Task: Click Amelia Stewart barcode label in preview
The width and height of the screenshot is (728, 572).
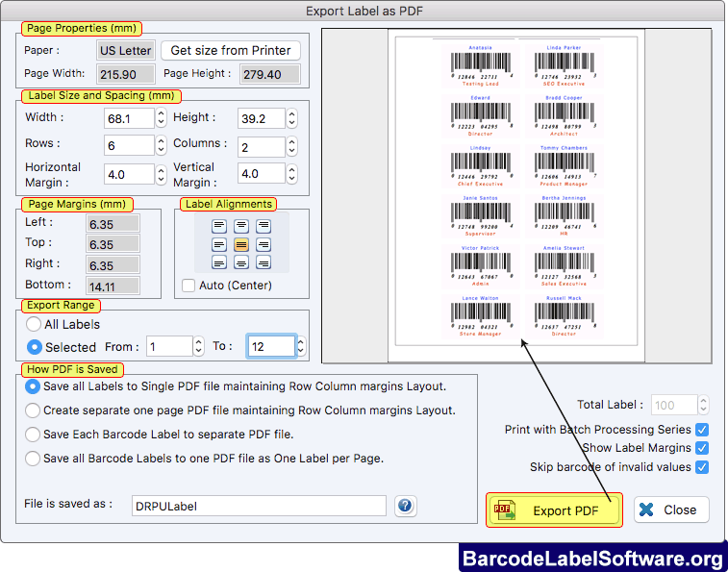Action: pos(565,266)
